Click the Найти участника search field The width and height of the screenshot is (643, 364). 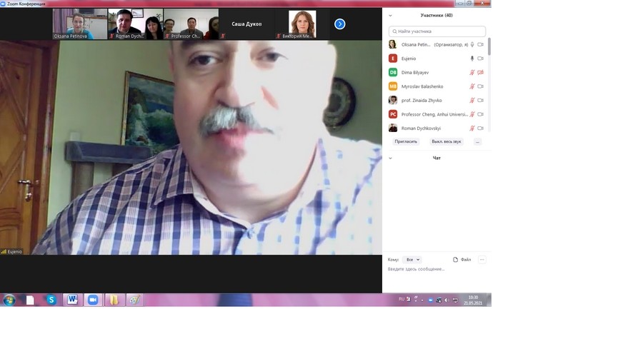click(x=437, y=31)
